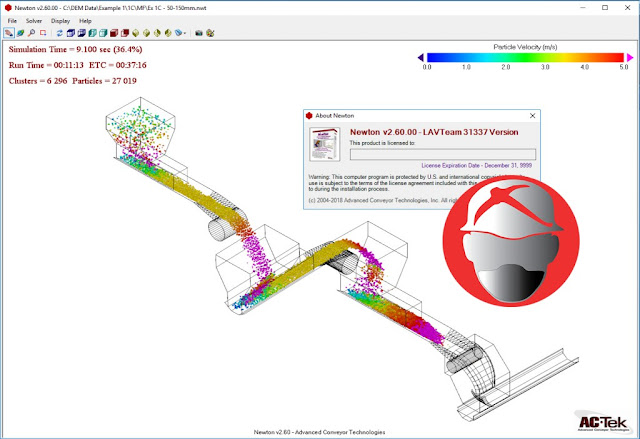Select the first dark blue cube view icon

click(x=71, y=33)
